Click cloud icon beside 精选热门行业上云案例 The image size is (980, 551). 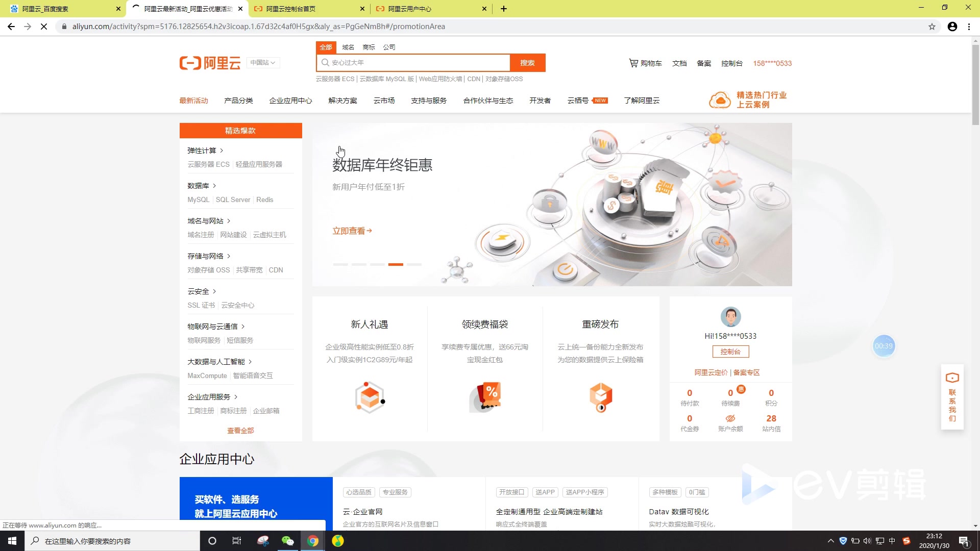coord(720,100)
